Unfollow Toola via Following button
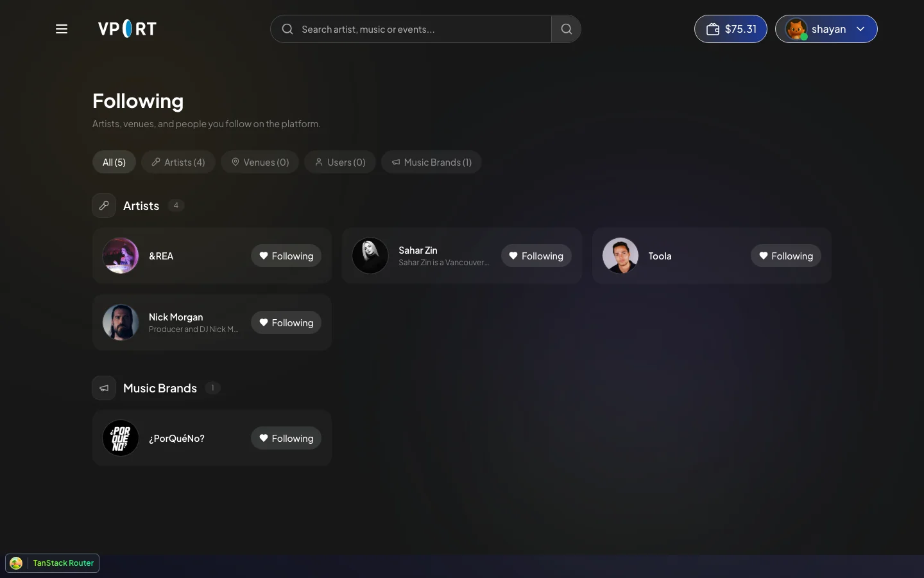The width and height of the screenshot is (924, 578). (x=786, y=256)
